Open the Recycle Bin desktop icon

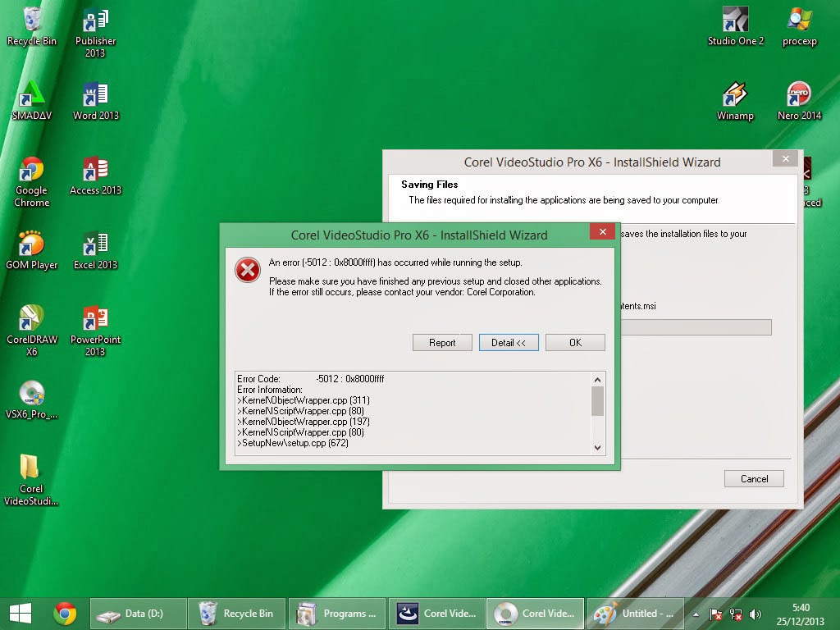[x=32, y=27]
